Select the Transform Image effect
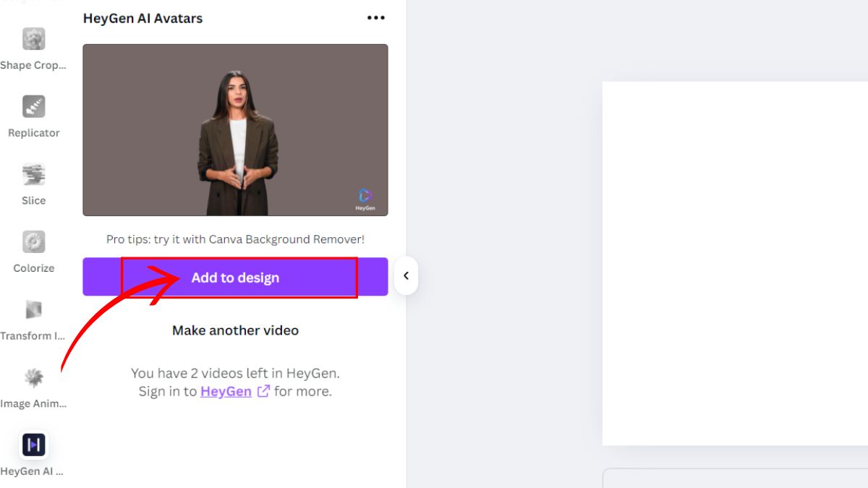 coord(33,310)
